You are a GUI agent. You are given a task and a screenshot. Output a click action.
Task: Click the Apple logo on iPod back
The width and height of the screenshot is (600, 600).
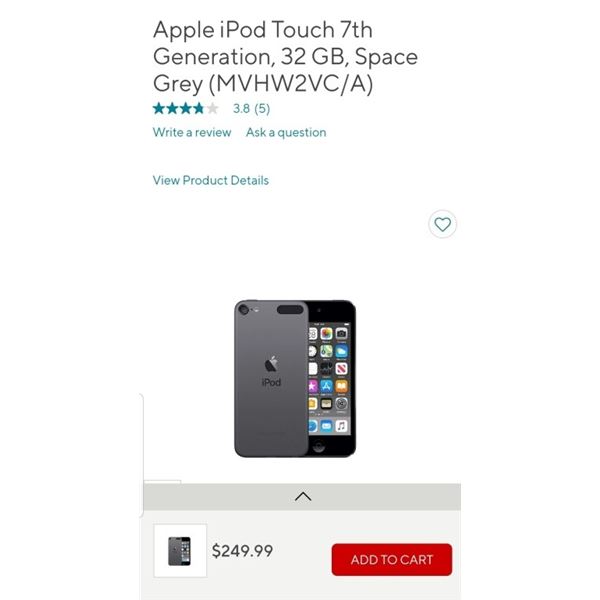coord(271,364)
